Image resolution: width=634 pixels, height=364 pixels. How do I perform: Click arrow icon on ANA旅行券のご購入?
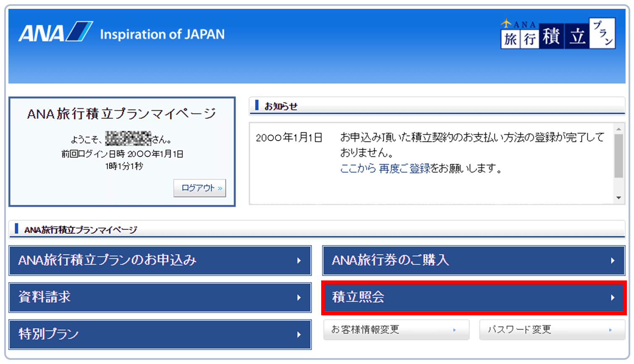(x=613, y=261)
